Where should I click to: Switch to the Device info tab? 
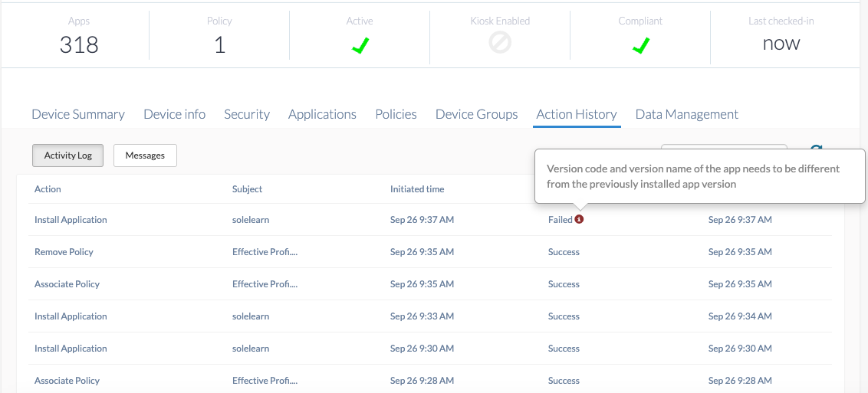[174, 114]
